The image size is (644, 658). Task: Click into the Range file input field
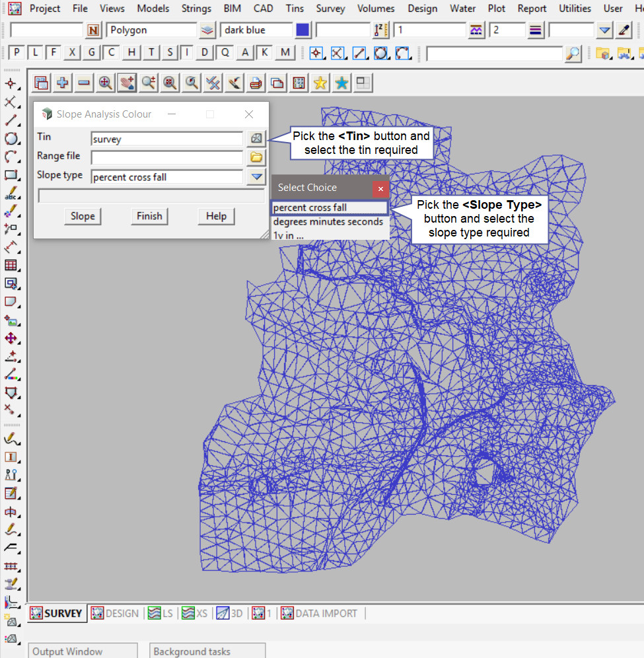tap(166, 157)
